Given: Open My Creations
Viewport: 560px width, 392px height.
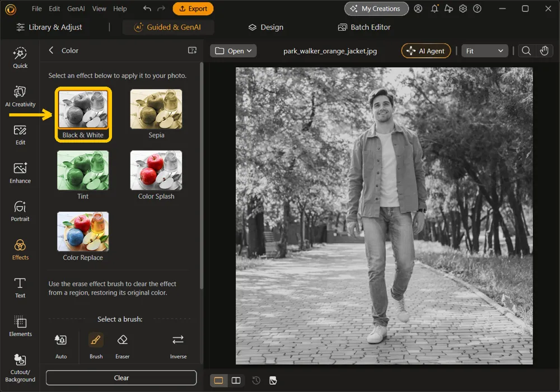Looking at the screenshot, I should point(376,8).
